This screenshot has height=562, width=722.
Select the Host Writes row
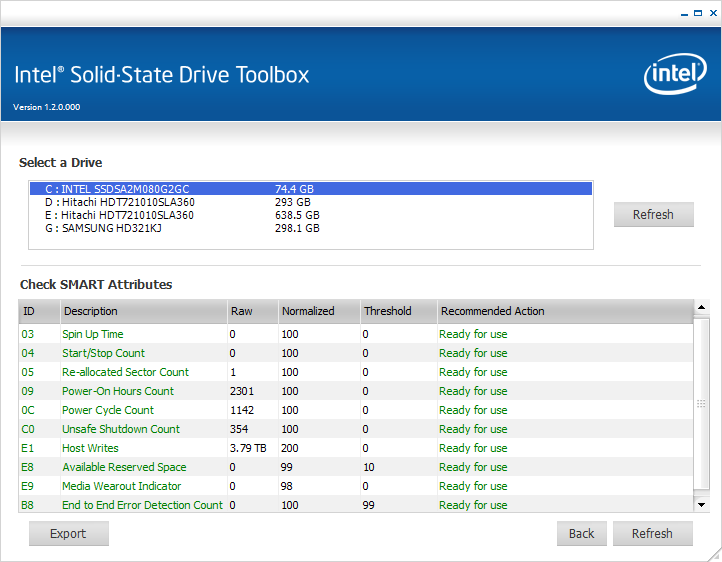click(x=355, y=448)
